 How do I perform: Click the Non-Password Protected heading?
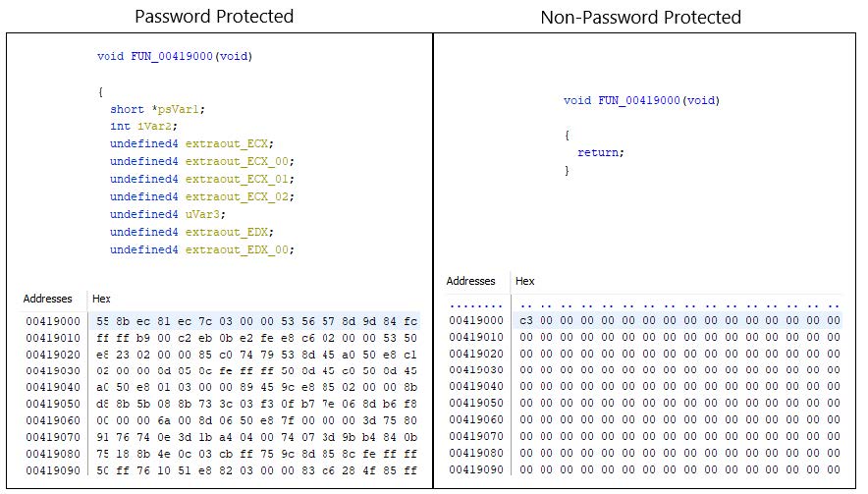pos(640,17)
